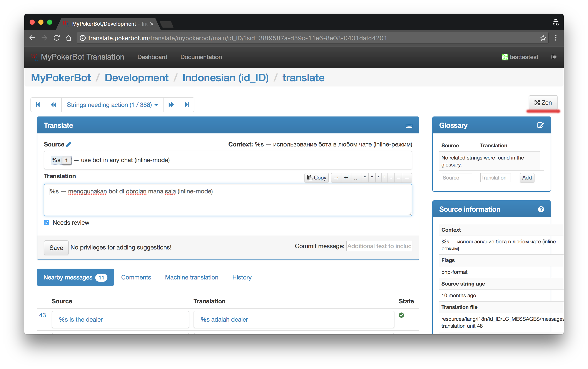Click the next string double-arrow icon
588x369 pixels.
(171, 105)
